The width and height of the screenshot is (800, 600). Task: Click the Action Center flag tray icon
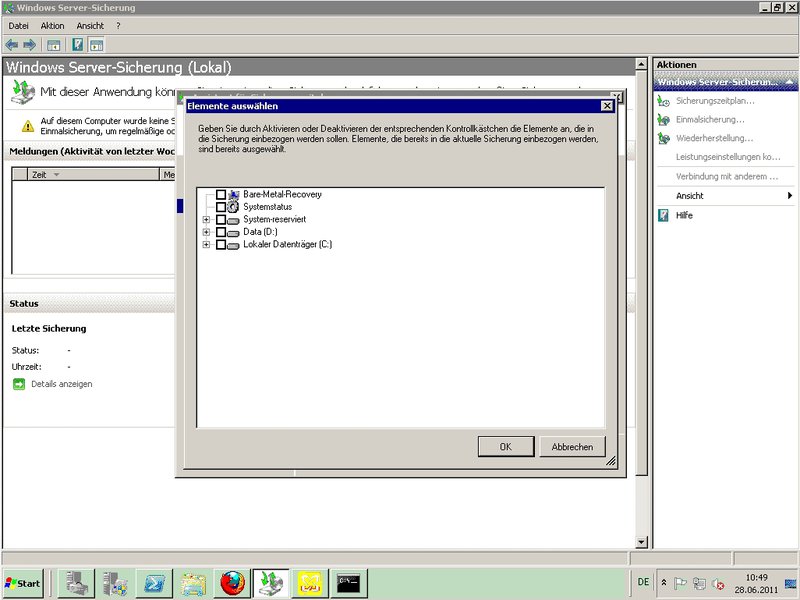coord(680,583)
